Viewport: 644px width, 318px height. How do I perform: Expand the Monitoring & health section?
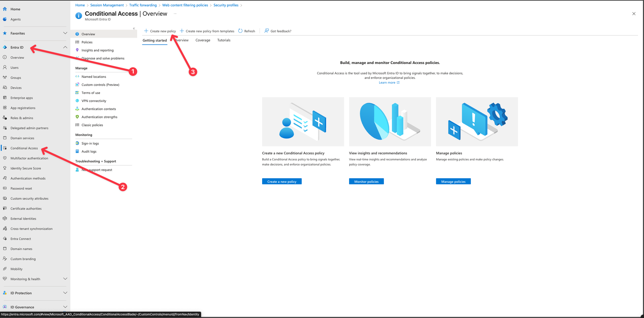65,279
